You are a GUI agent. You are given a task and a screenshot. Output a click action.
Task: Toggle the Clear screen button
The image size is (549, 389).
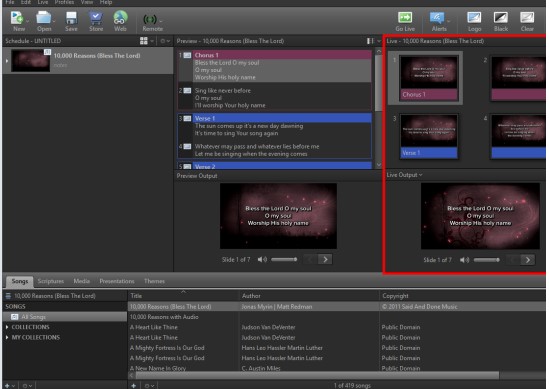click(527, 17)
